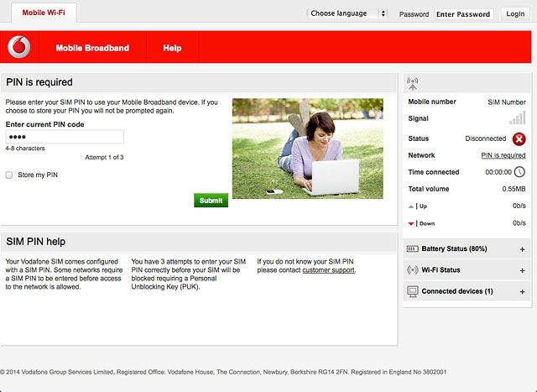The image size is (537, 392).
Task: Click the 'SIM Number' value
Action: point(507,102)
